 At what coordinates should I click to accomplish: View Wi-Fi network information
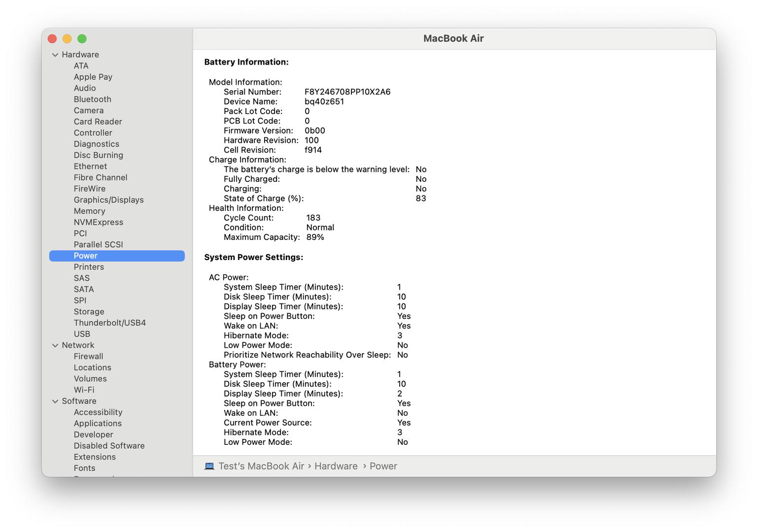click(x=84, y=390)
